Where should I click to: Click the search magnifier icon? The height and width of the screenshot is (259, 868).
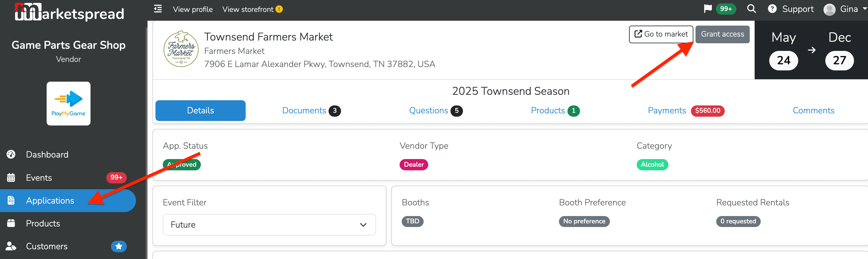point(751,9)
